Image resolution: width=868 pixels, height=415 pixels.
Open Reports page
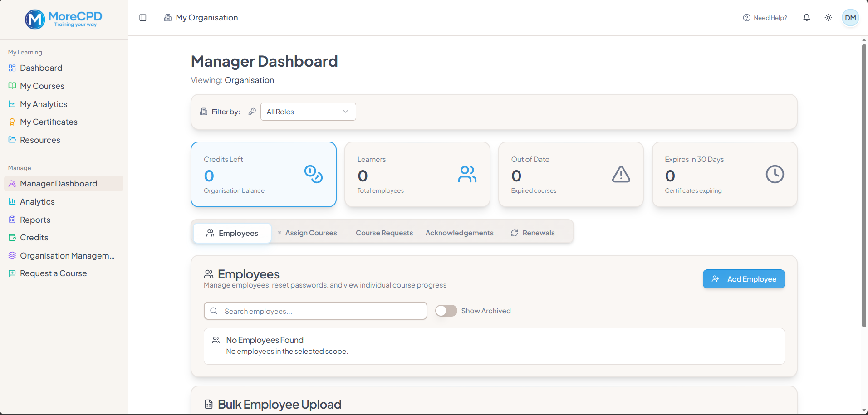[64, 220]
